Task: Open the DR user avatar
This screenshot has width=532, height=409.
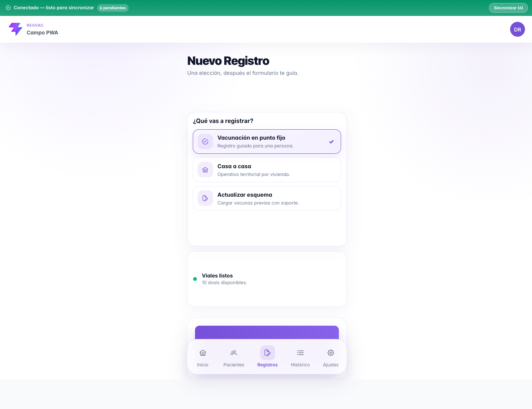Action: coord(517,29)
